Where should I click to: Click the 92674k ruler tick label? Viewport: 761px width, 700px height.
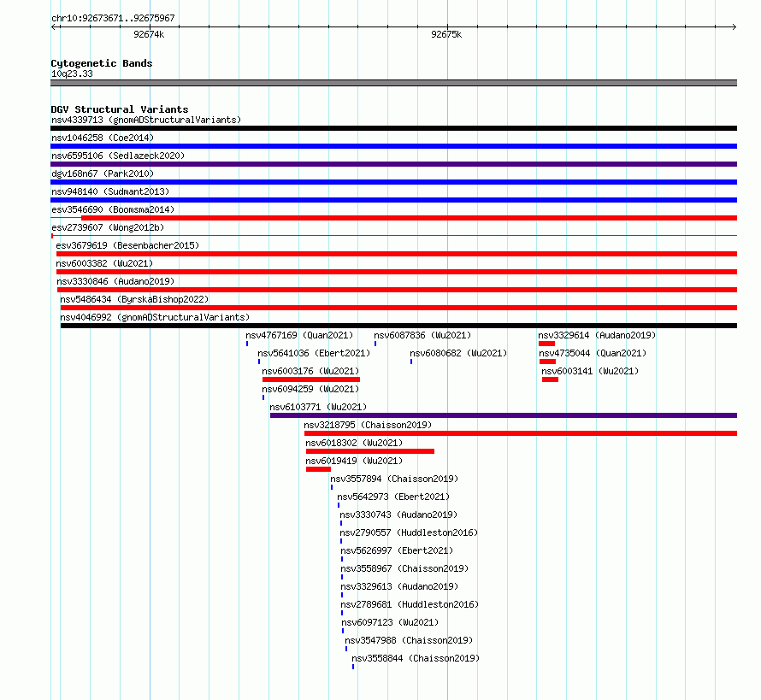(x=149, y=34)
